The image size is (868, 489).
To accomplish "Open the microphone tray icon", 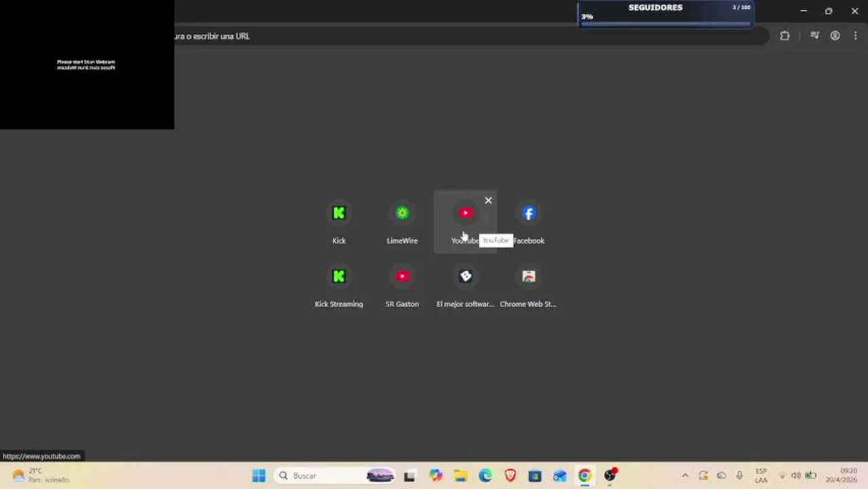I will coord(740,475).
